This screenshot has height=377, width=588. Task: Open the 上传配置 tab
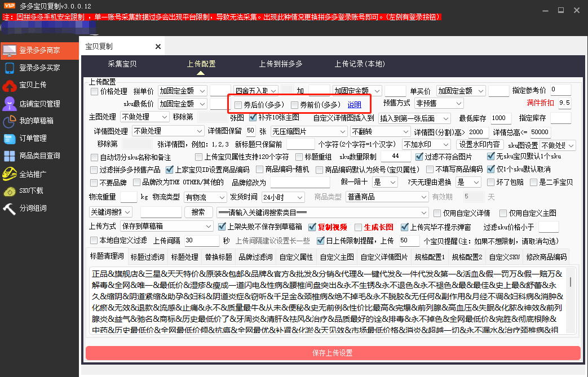201,64
